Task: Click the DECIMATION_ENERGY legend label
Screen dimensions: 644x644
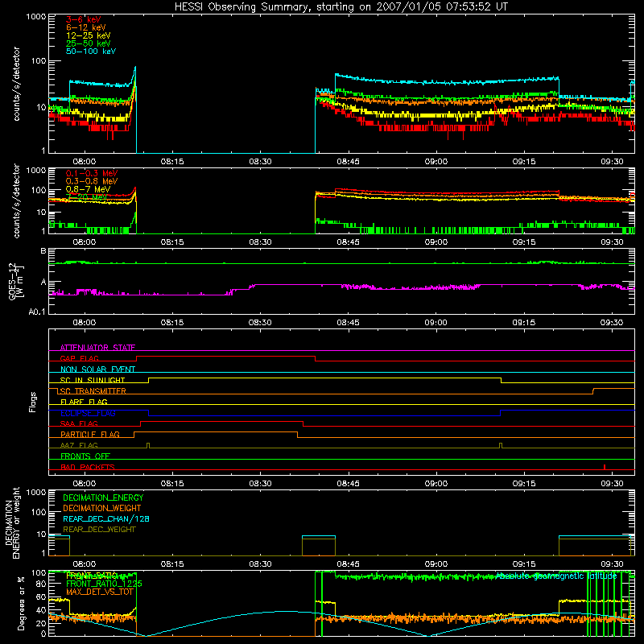Action: tap(103, 497)
